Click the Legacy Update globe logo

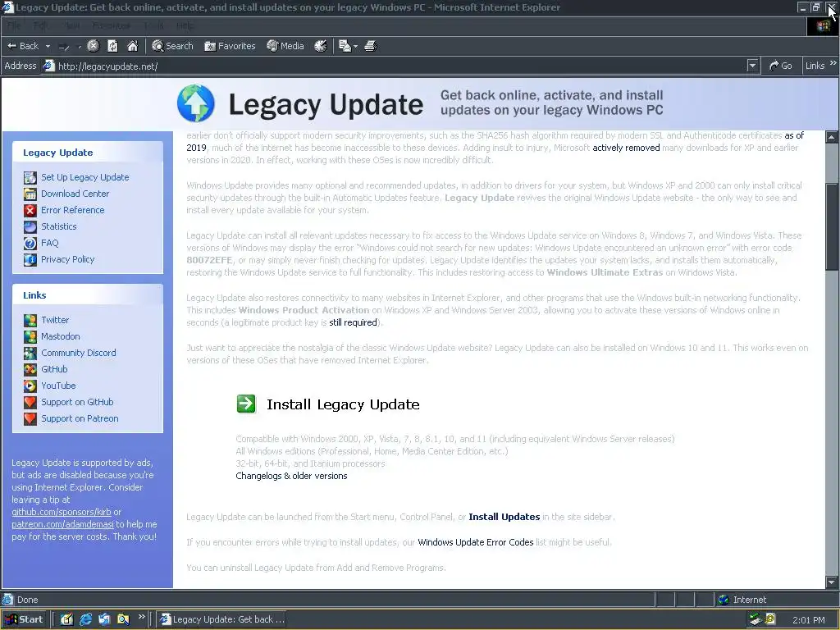[x=195, y=103]
